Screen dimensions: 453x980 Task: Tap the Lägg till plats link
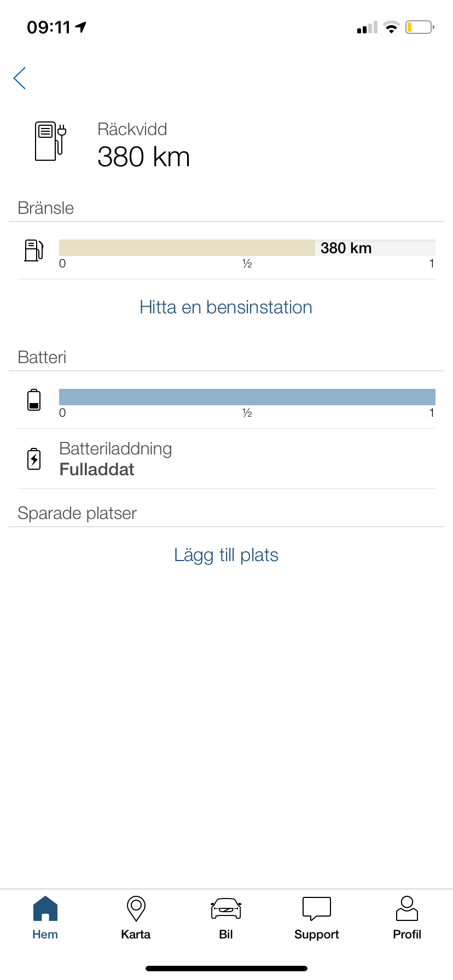coord(226,555)
